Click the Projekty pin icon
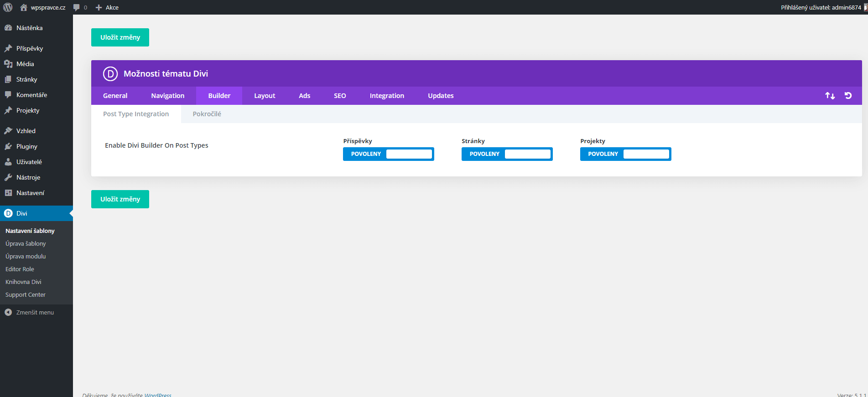Image resolution: width=868 pixels, height=397 pixels. pyautogui.click(x=8, y=110)
